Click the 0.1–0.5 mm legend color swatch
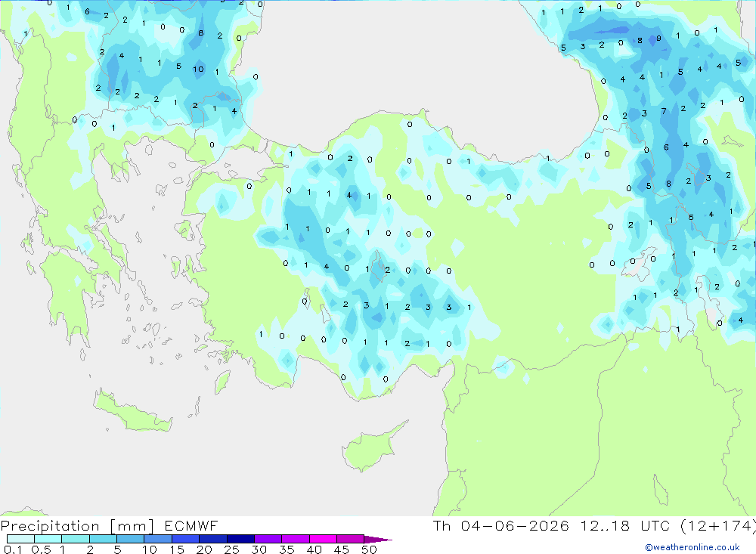The width and height of the screenshot is (756, 554). 20,539
